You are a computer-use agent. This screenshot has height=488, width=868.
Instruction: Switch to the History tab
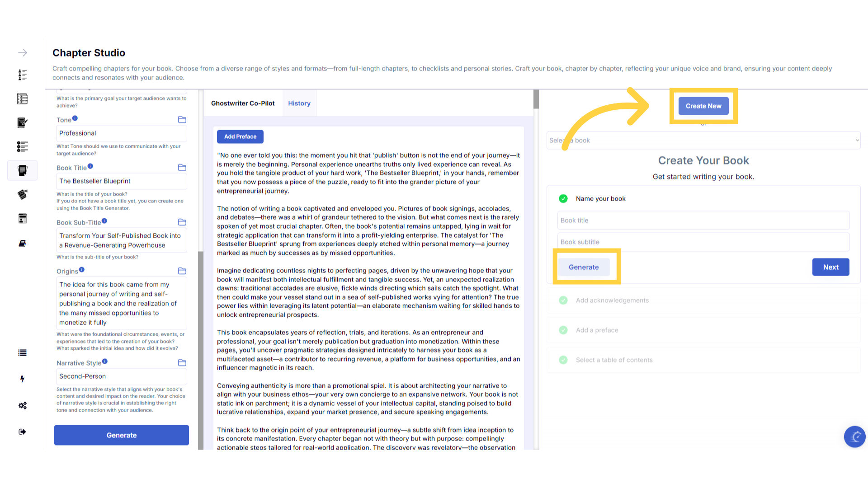(x=299, y=103)
